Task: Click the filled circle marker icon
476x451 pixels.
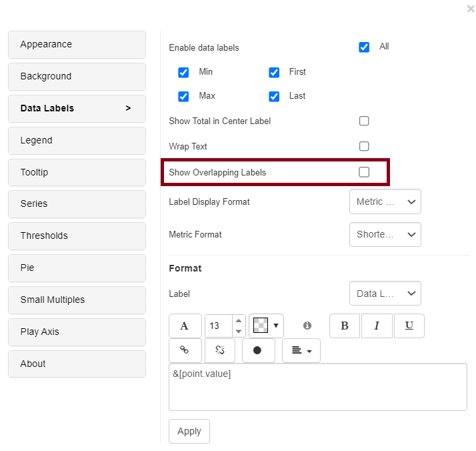Action: pos(258,350)
